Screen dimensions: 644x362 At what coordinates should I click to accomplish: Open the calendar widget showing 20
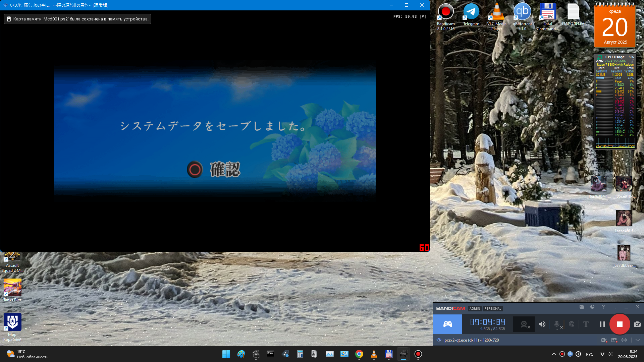[615, 26]
